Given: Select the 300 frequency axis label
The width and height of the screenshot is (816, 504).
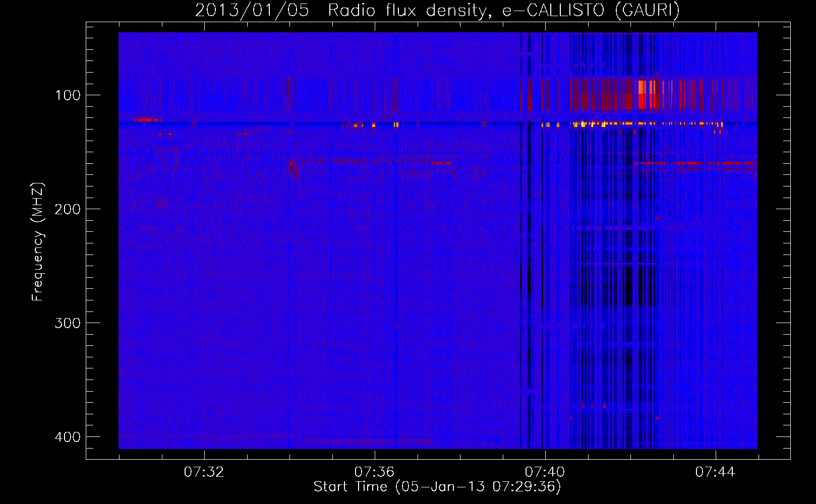Looking at the screenshot, I should click(x=67, y=323).
